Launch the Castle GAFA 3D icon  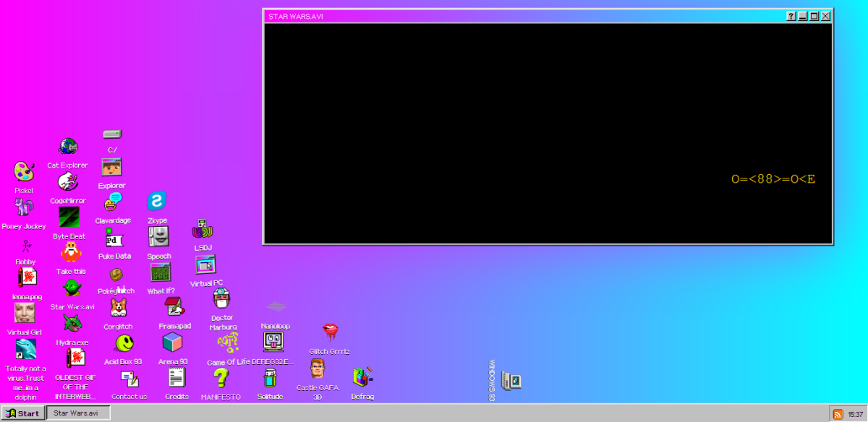(318, 369)
